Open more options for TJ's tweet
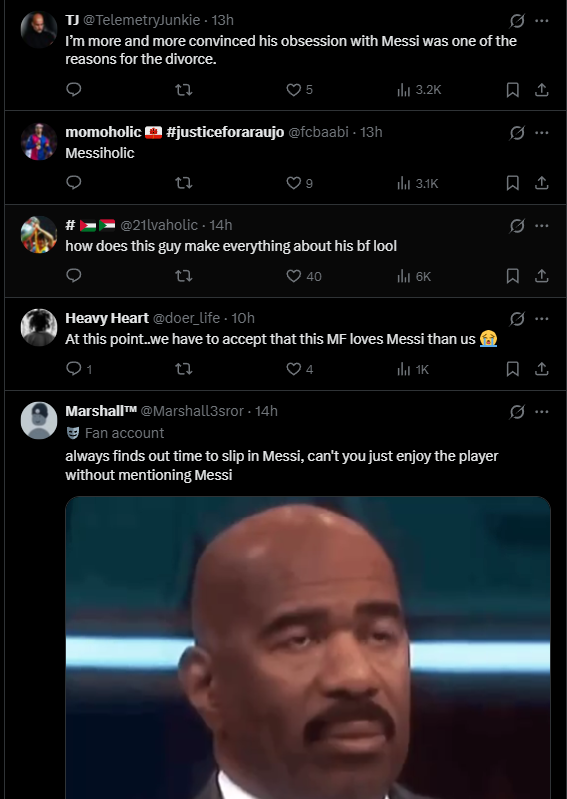The width and height of the screenshot is (567, 799). [542, 21]
